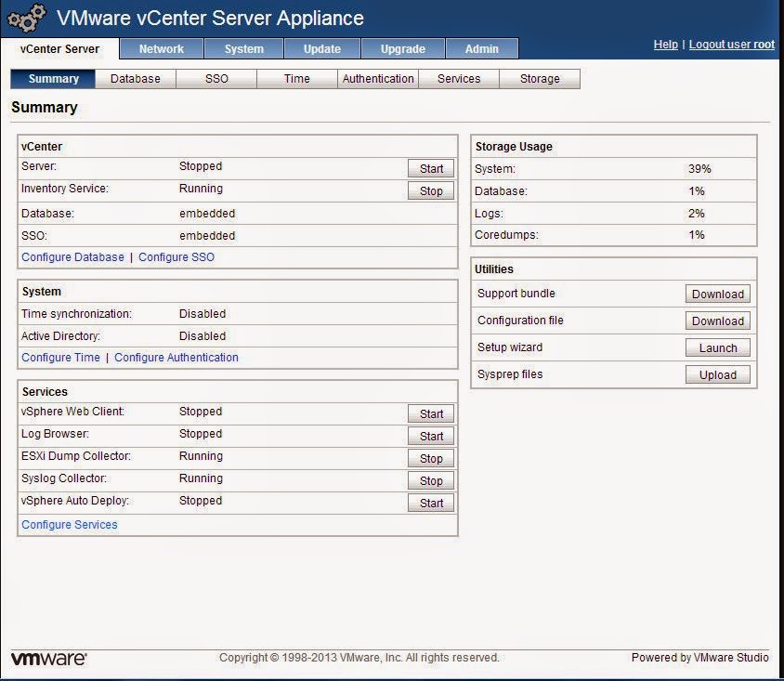Open the Database sub-tab
Image resolution: width=784 pixels, height=681 pixels.
pyautogui.click(x=136, y=79)
